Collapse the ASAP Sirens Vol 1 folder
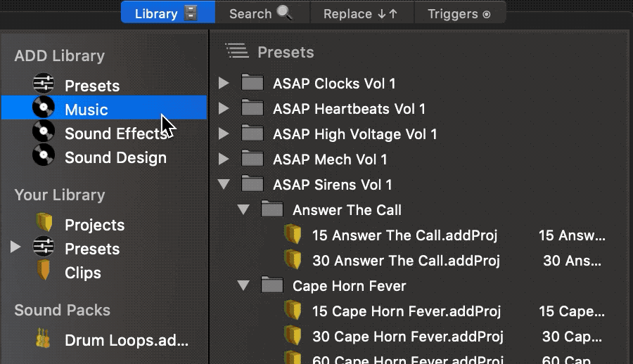 224,185
